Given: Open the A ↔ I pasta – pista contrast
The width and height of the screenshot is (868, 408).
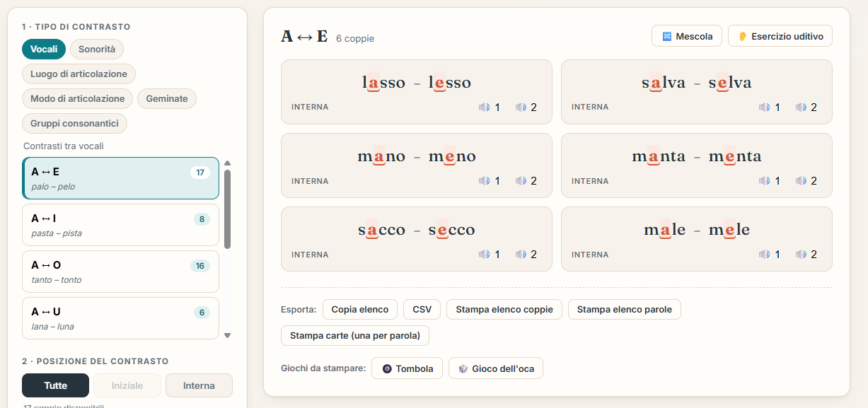Looking at the screenshot, I should (120, 225).
